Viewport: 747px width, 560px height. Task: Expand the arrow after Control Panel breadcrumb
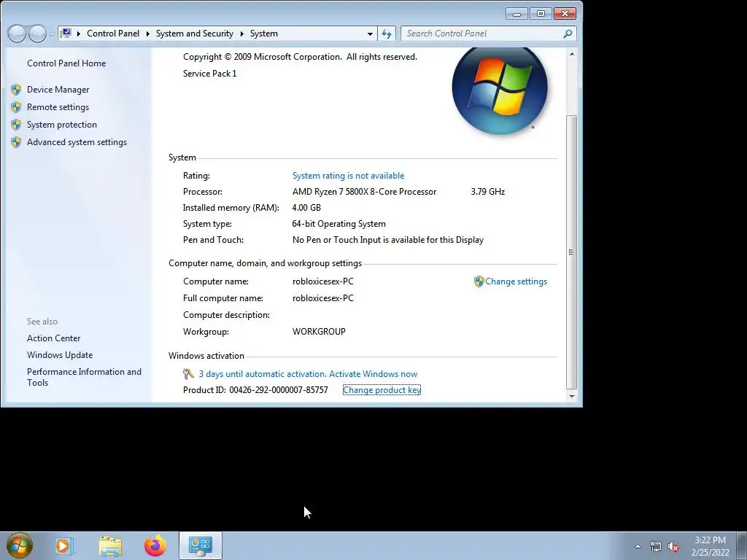(147, 34)
